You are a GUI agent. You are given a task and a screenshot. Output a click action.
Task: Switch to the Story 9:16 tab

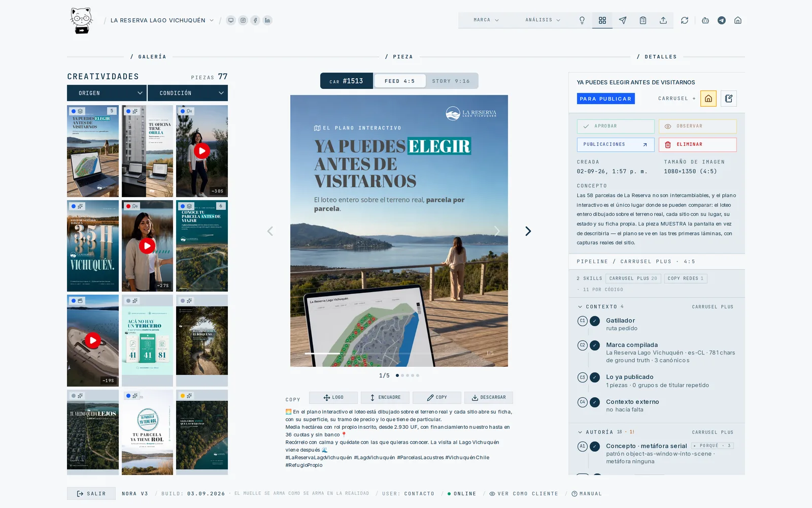[451, 81]
